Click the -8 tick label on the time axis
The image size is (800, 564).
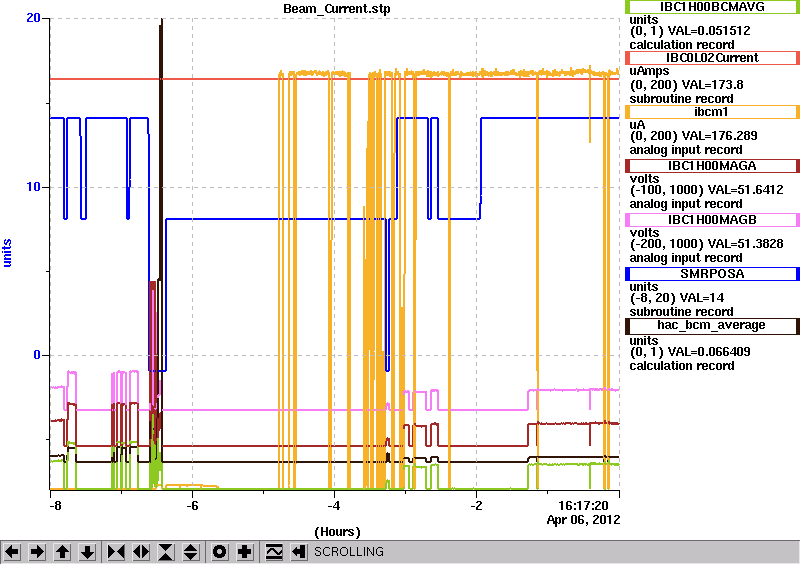coord(55,506)
